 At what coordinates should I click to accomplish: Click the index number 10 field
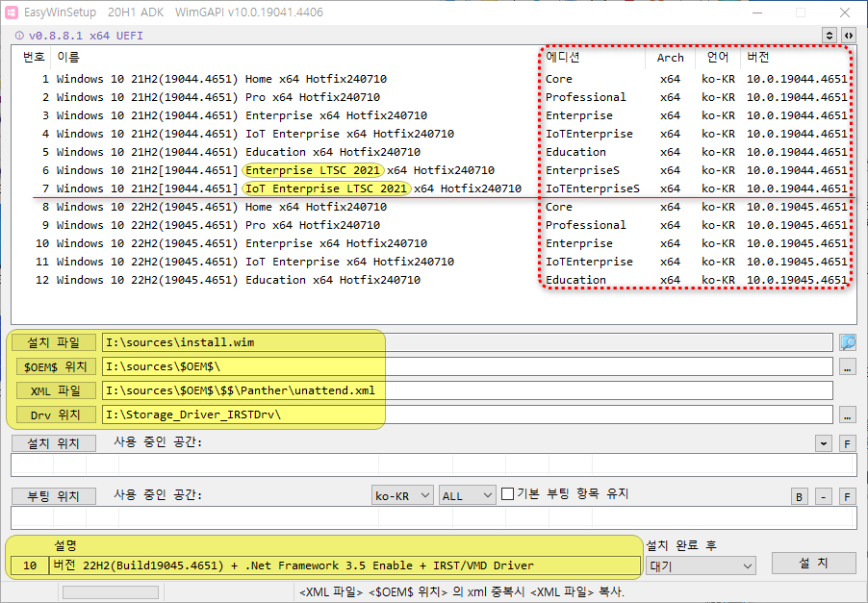point(30,565)
